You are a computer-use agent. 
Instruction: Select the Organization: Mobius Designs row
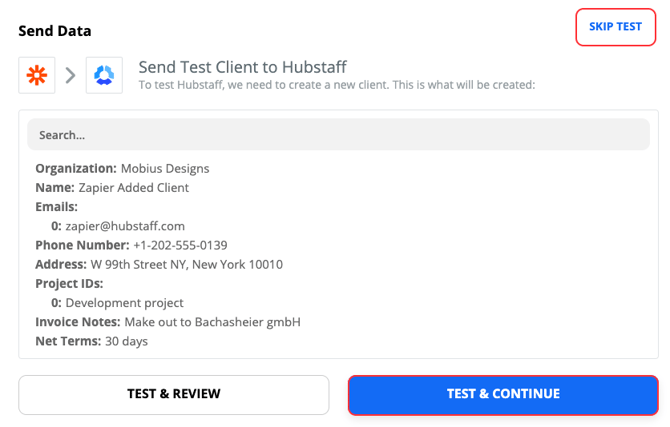coord(122,168)
